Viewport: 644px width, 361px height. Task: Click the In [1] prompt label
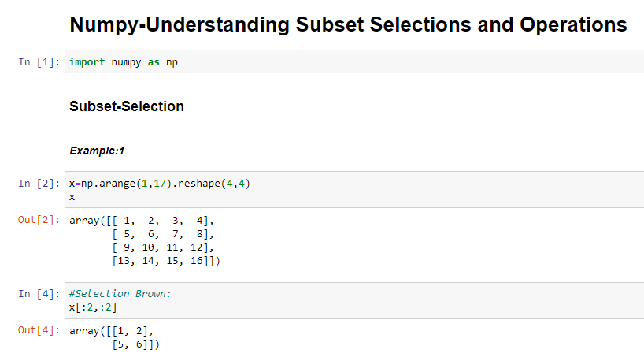39,62
